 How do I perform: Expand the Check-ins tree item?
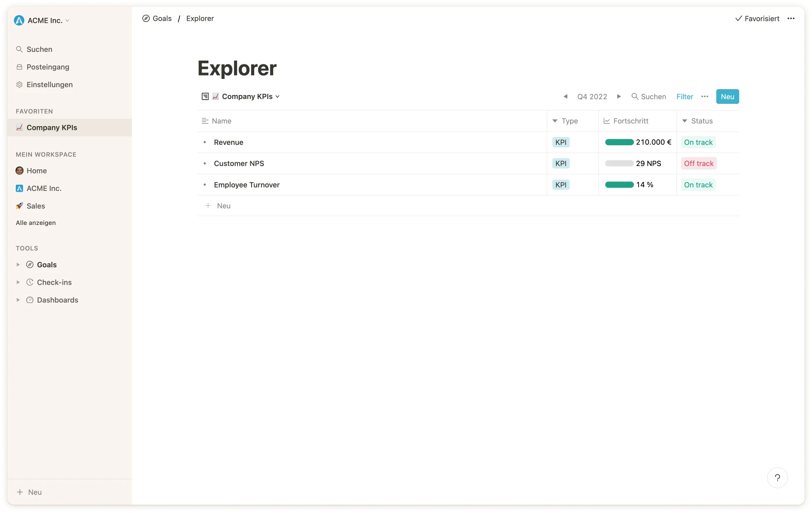pyautogui.click(x=18, y=282)
